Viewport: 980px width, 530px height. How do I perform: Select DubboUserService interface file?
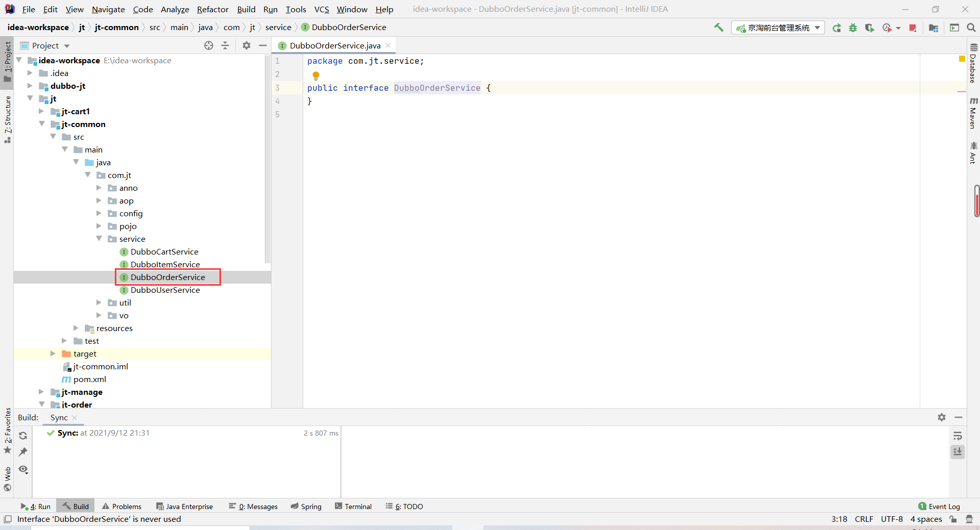pos(165,290)
